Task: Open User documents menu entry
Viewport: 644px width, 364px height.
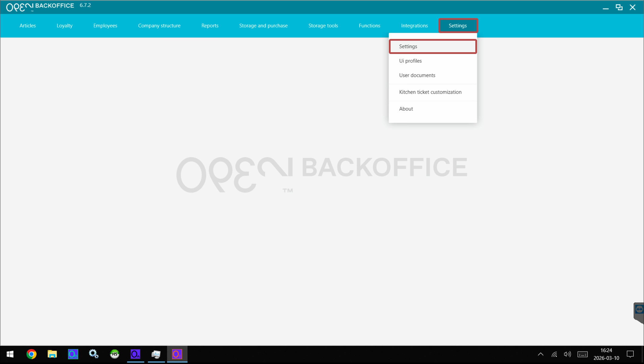Action: point(417,75)
